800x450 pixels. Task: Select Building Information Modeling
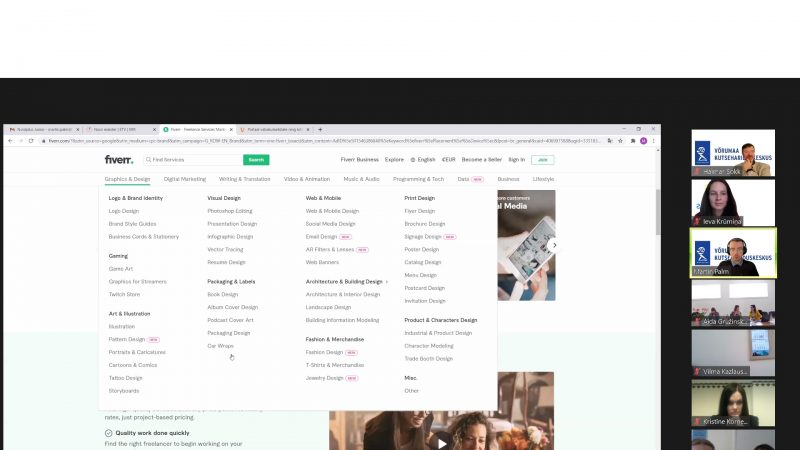(342, 320)
